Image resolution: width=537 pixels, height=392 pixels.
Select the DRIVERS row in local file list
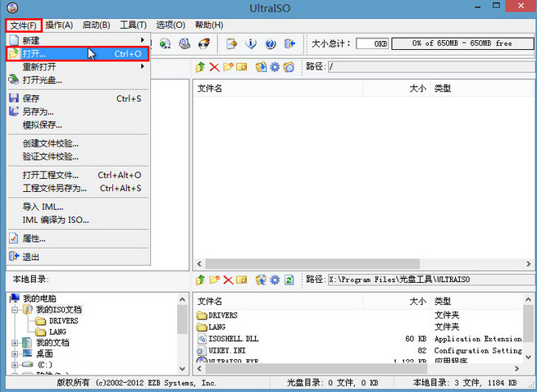(x=360, y=315)
